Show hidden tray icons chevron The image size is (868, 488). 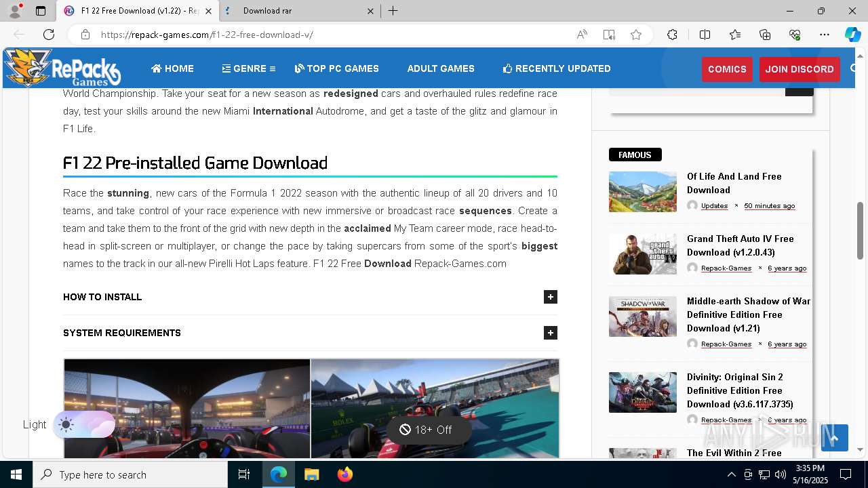[731, 474]
